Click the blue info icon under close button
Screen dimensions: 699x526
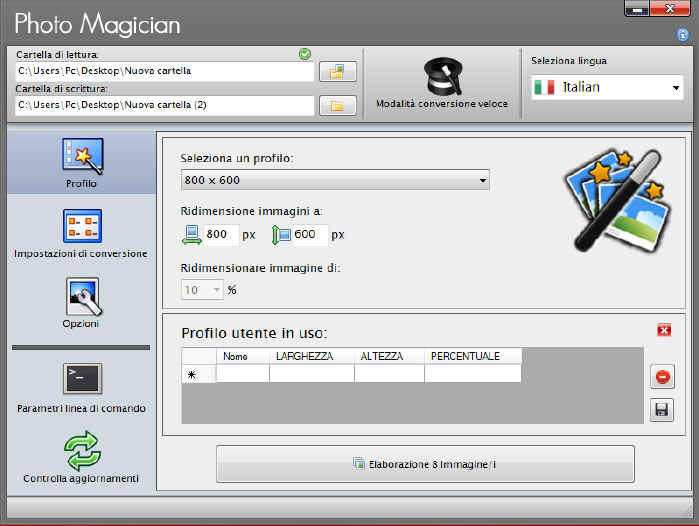683,35
